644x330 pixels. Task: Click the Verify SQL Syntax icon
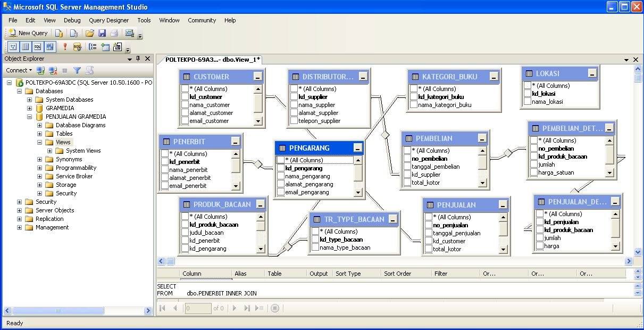[x=77, y=47]
